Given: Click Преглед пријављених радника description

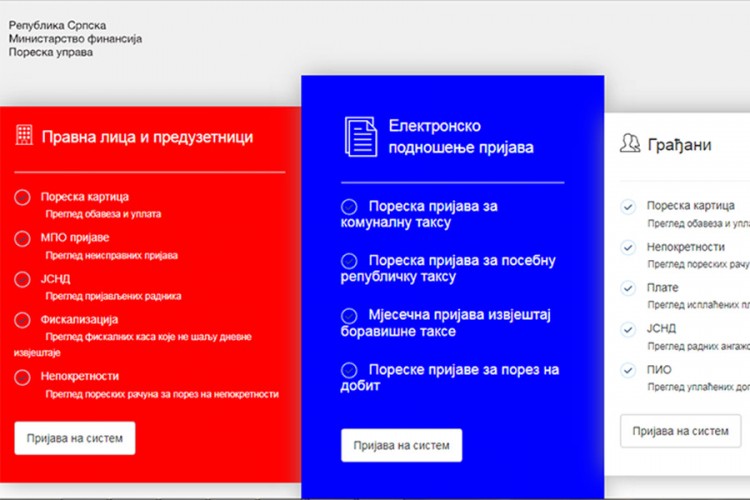Looking at the screenshot, I should coord(113,296).
